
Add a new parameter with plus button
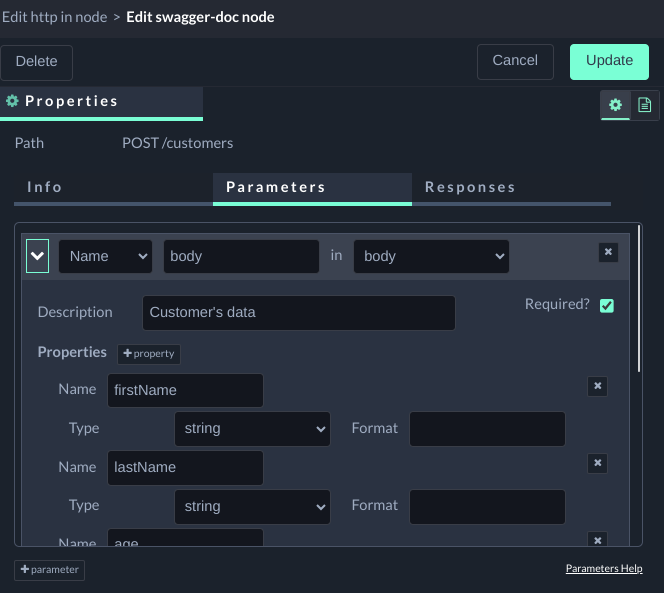coord(50,570)
